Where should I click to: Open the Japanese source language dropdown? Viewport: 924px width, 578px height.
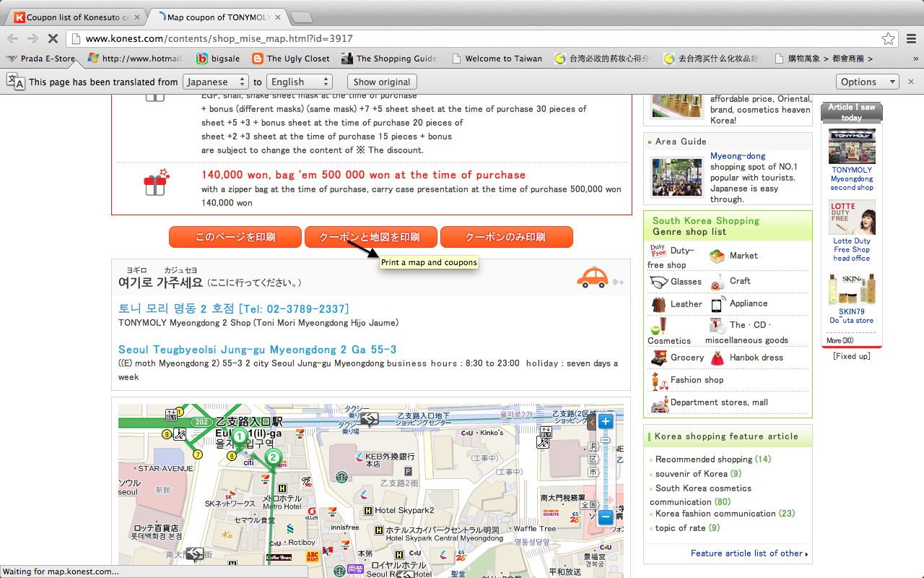coord(215,82)
